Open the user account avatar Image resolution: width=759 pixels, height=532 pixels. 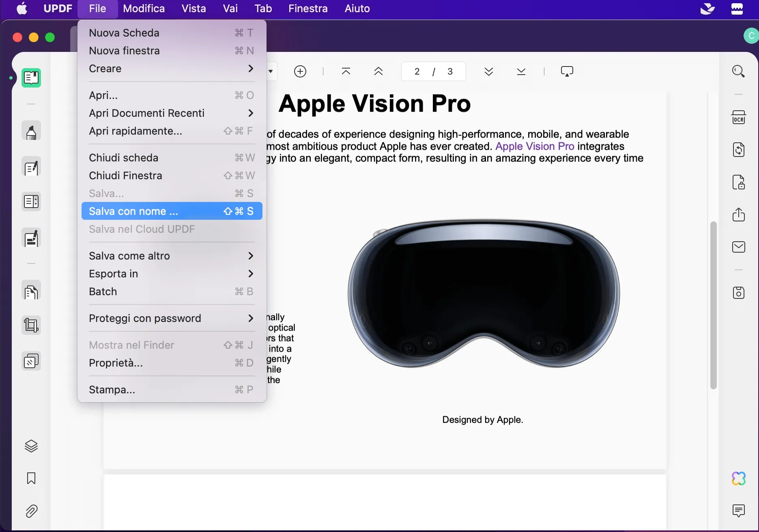(x=751, y=36)
